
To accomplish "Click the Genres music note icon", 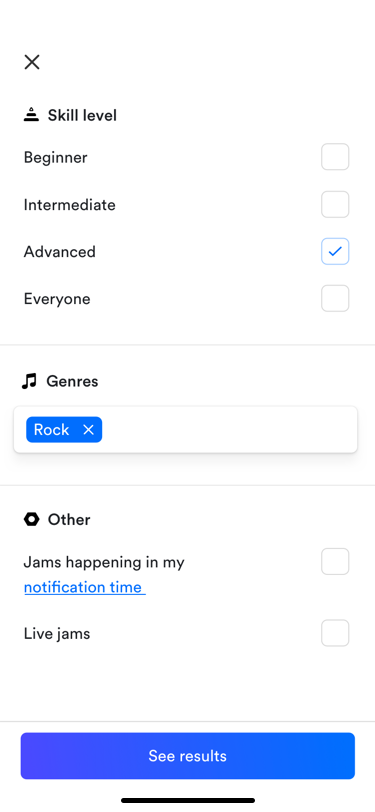I will (29, 381).
